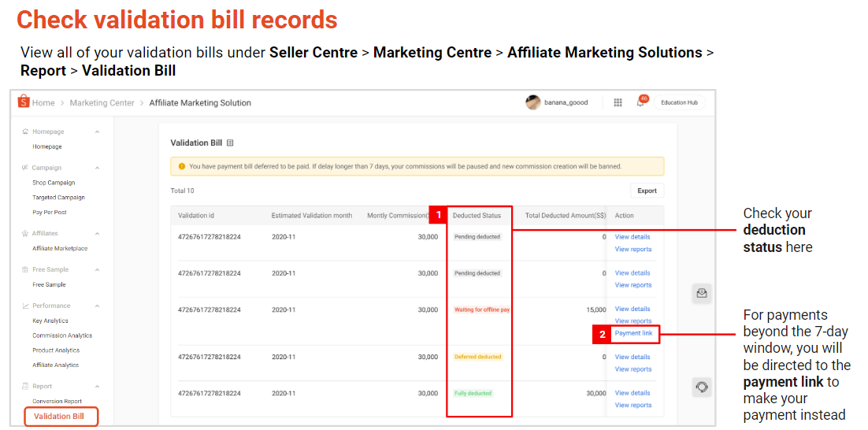Select Targeted Campaign in sidebar
The image size is (868, 430).
(x=58, y=198)
